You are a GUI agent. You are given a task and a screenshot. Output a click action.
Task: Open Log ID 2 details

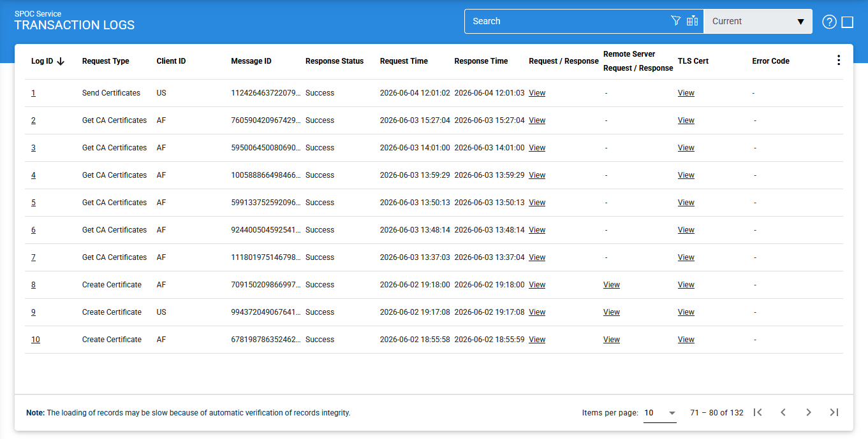[33, 120]
